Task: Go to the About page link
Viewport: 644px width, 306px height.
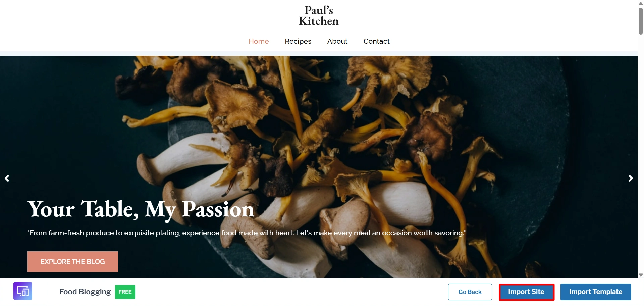Action: [337, 41]
